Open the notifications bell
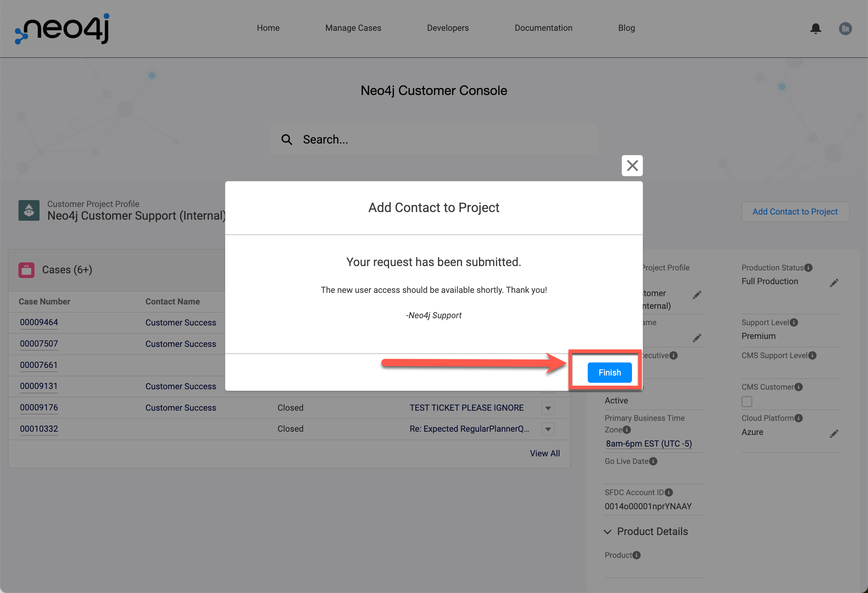 point(816,28)
